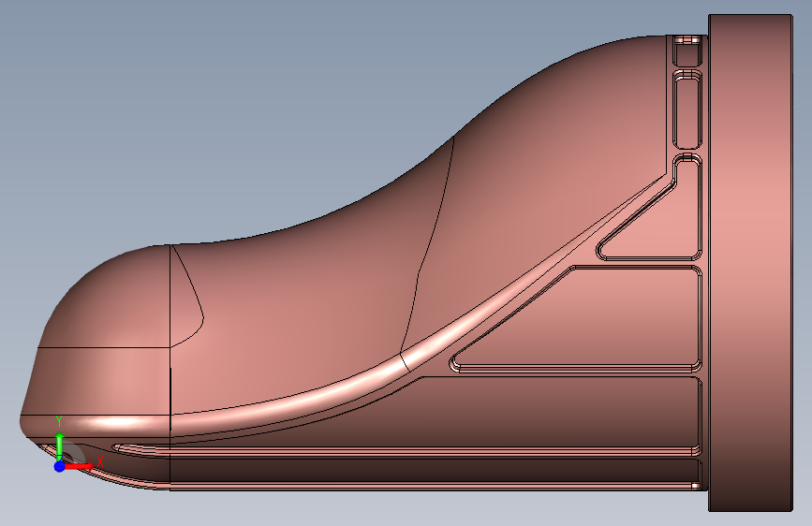Viewport: 812px width, 526px height.
Task: Click the green Y label on the triad
Action: 59,421
